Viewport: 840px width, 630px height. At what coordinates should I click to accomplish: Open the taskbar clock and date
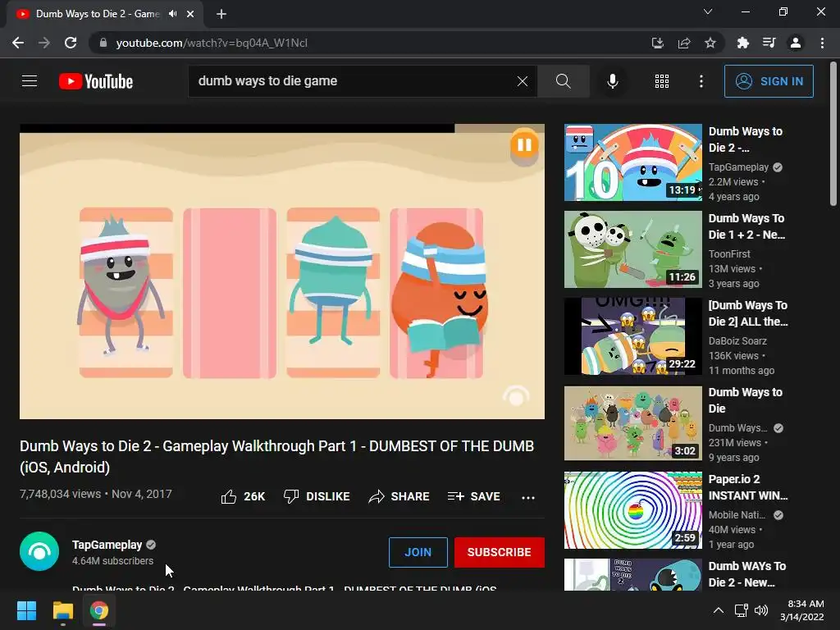coord(802,610)
